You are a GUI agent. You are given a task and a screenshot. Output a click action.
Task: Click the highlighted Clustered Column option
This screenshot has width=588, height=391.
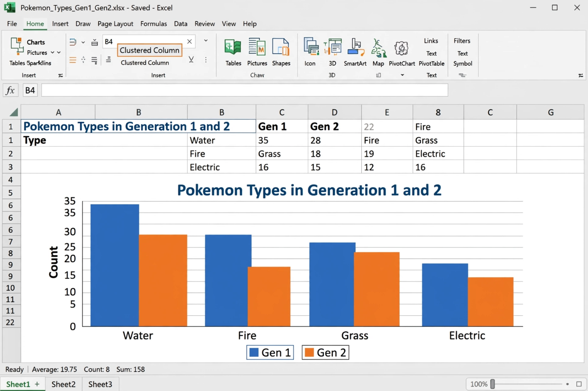(x=150, y=50)
